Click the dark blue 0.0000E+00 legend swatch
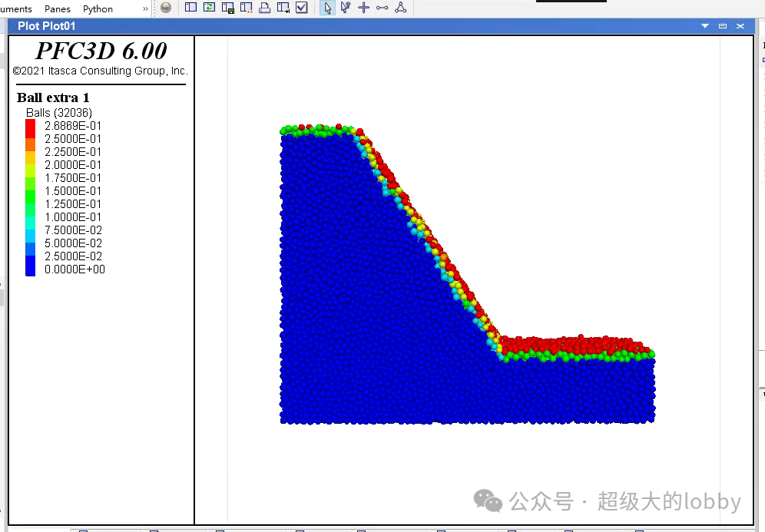This screenshot has height=532, width=765. click(30, 266)
